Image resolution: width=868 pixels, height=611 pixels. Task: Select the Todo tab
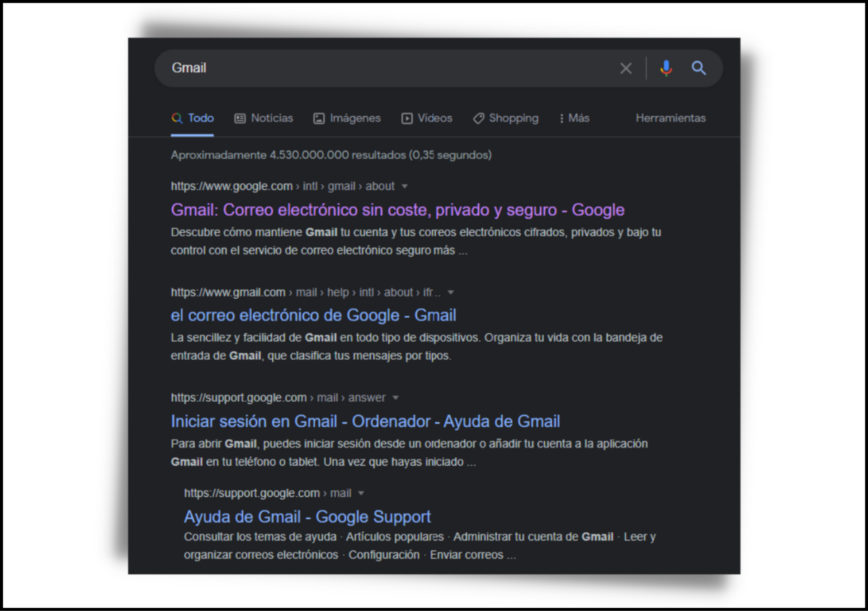pyautogui.click(x=193, y=118)
